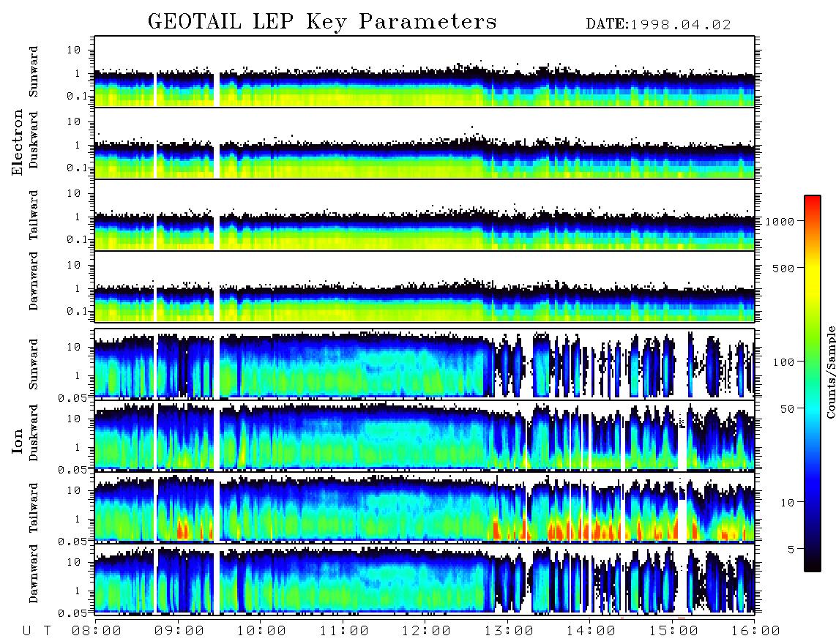Select the Ion Sunward axis label

coord(34,364)
